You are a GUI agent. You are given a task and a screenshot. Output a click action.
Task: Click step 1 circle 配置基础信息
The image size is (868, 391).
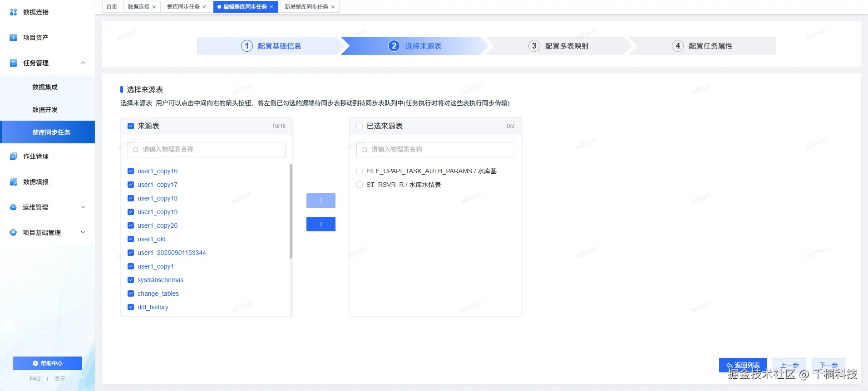coord(247,46)
